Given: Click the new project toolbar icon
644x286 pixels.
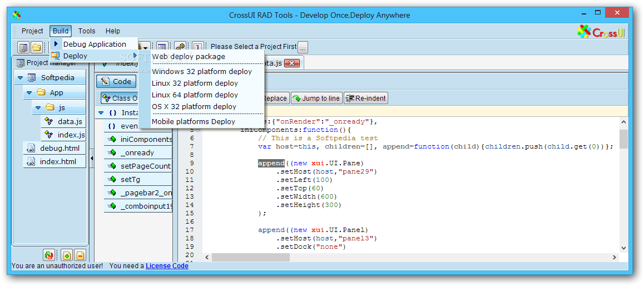Looking at the screenshot, I should [23, 47].
